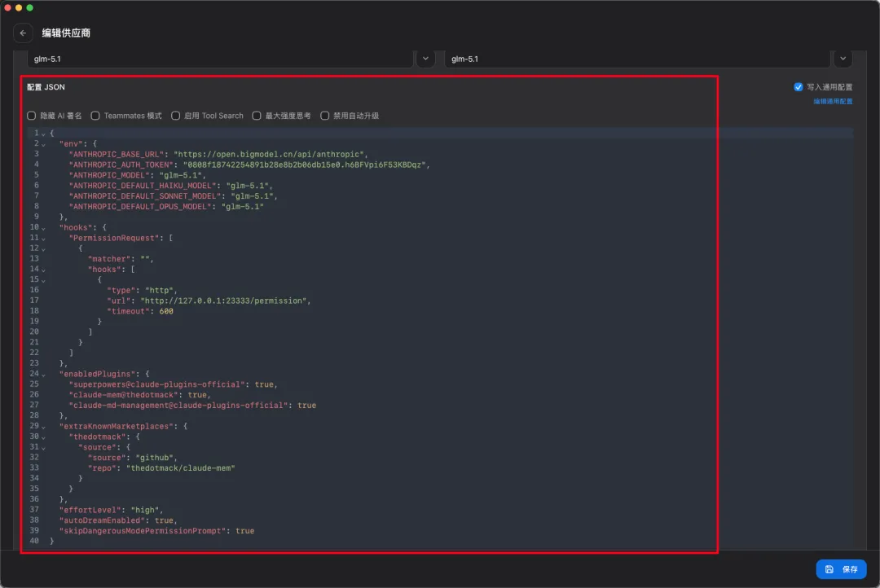Enable the 隐藏 AI 署名 checkbox

tap(32, 116)
